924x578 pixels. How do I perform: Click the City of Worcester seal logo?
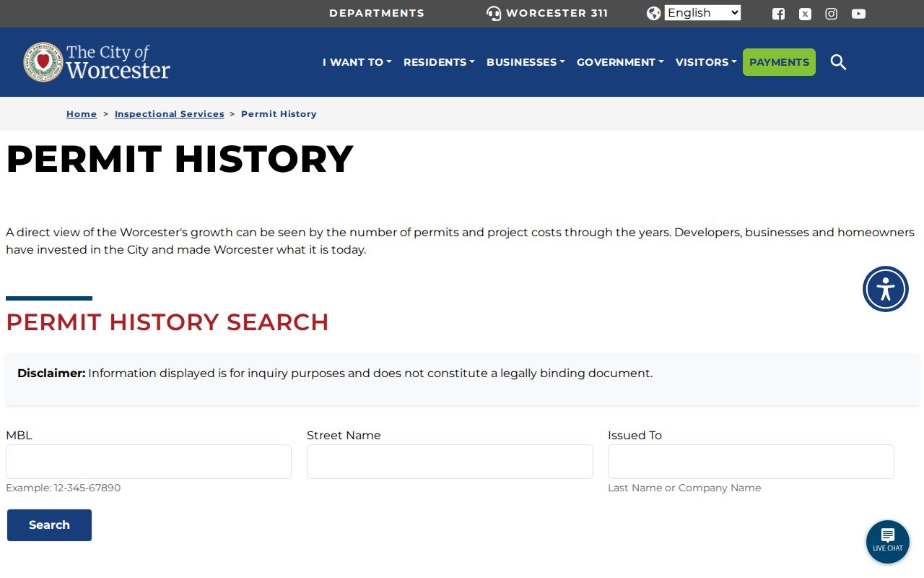97,62
